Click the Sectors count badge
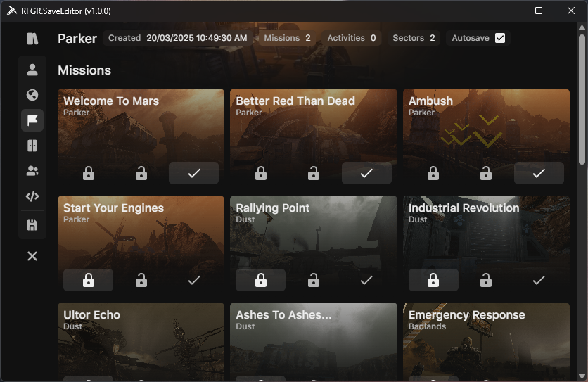This screenshot has width=588, height=382. (414, 38)
